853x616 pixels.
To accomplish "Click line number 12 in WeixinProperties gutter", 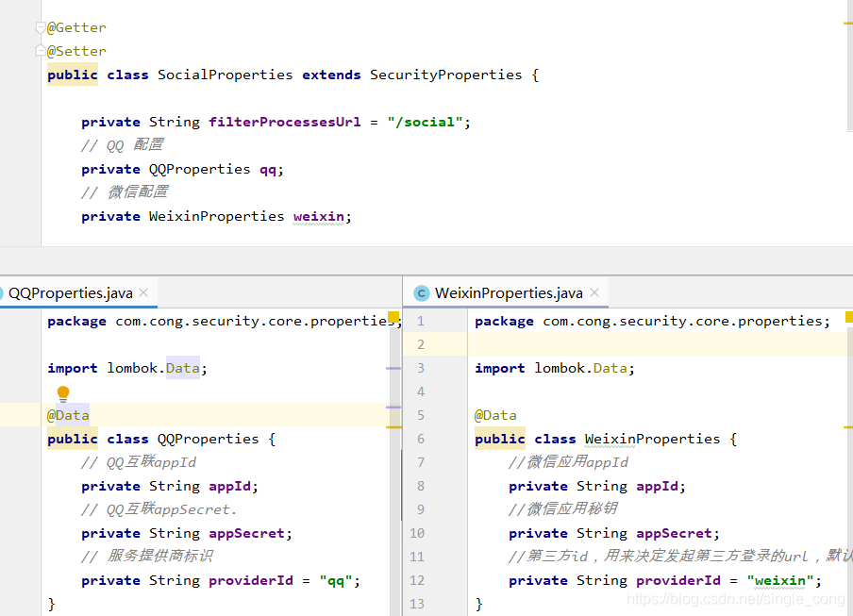I will (x=417, y=581).
